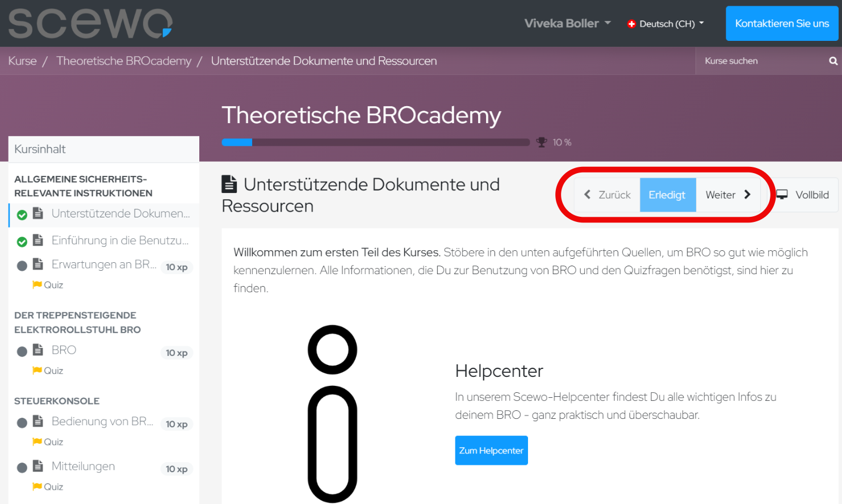
Task: Open Bedienung von BR... lesson
Action: tap(102, 421)
